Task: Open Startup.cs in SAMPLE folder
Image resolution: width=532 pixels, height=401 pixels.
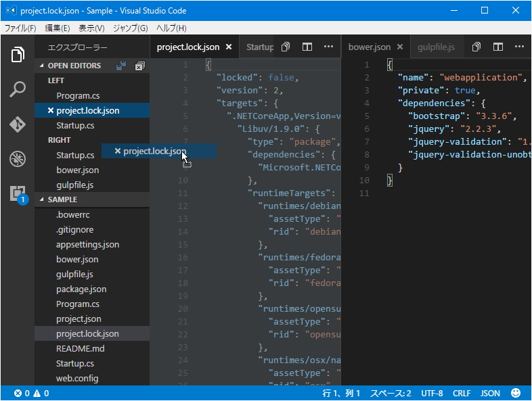Action: 92,363
